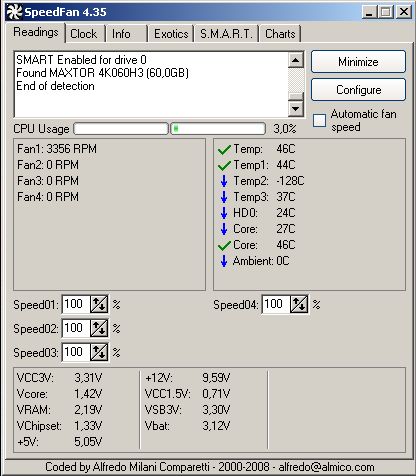Viewport: 416px width, 476px height.
Task: Click the VSB3V '3,30V' reading
Action: click(x=216, y=410)
